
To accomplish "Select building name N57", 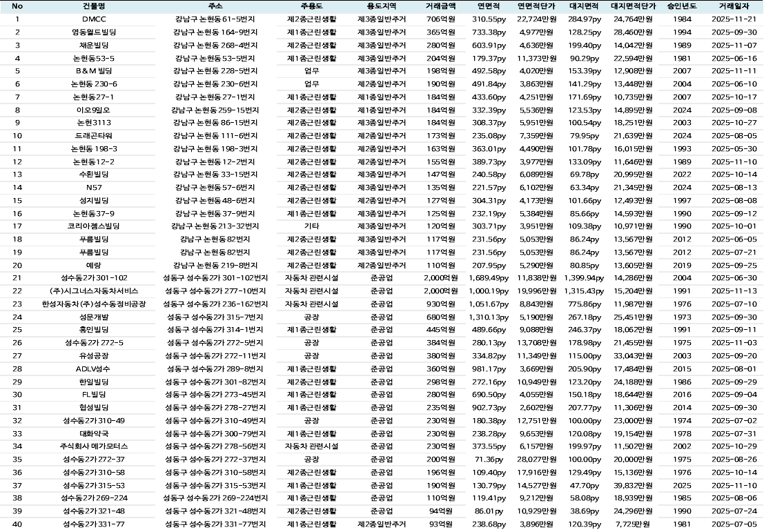I will click(94, 188).
